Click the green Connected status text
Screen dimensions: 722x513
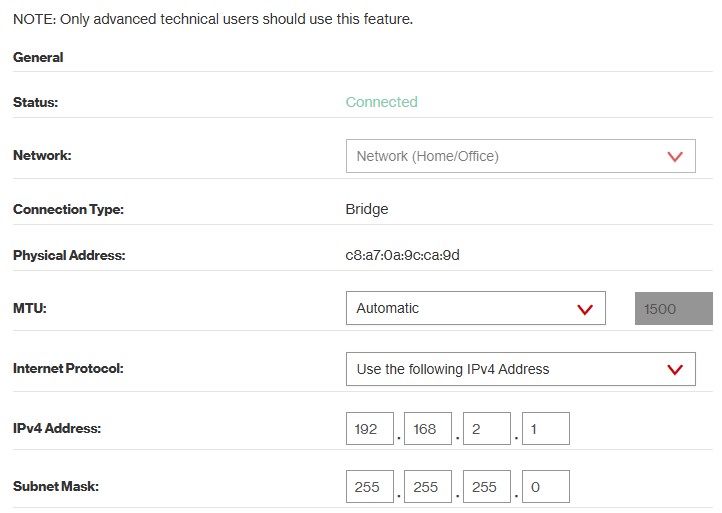[381, 102]
